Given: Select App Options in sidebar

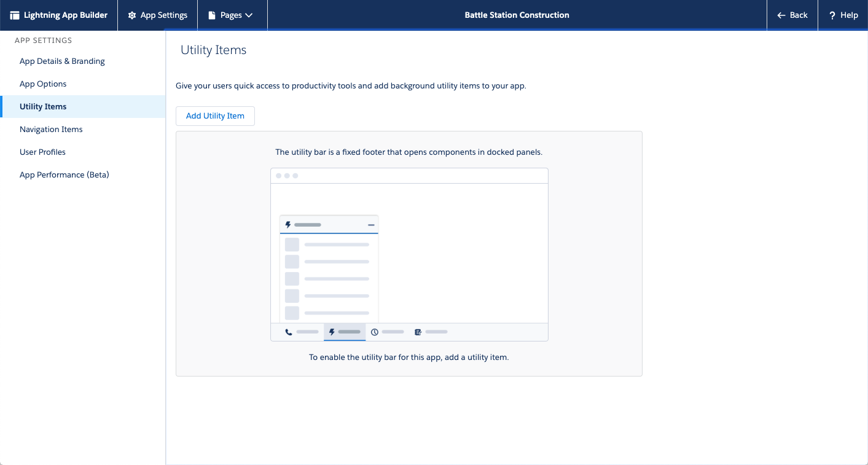Looking at the screenshot, I should tap(43, 84).
